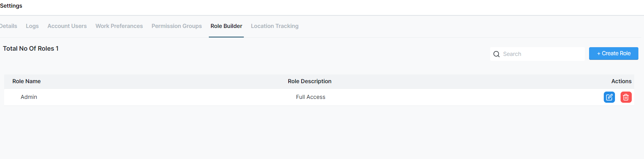
Task: Select the Role Builder tab
Action: [x=226, y=26]
